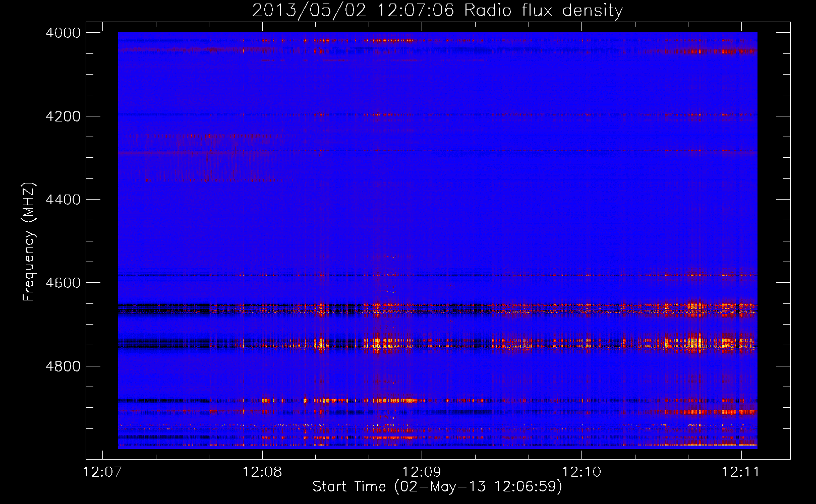The height and width of the screenshot is (504, 816).
Task: Click the 'Frequency (MHZ)' y-axis label
Action: coord(29,242)
